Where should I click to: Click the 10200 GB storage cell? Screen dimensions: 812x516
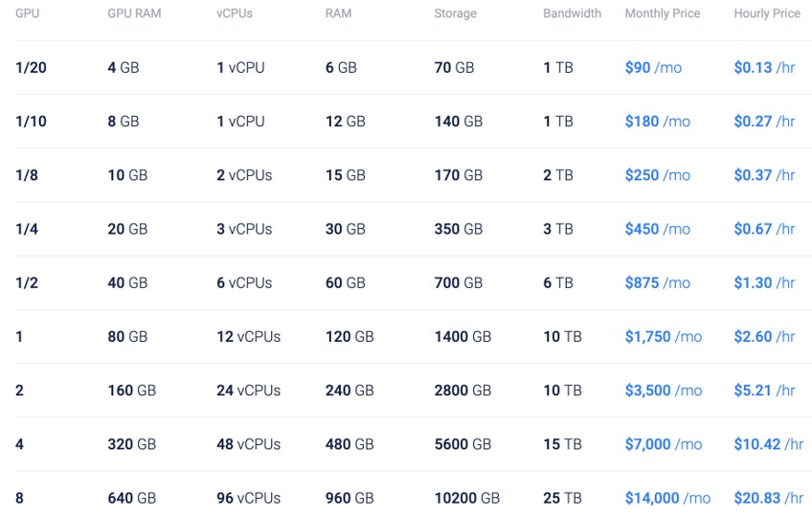tap(466, 499)
